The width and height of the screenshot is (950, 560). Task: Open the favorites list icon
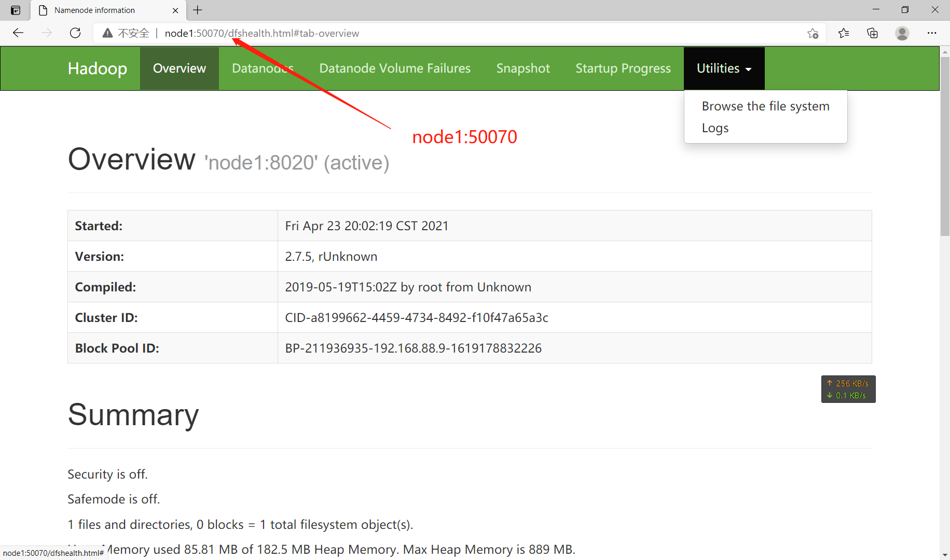pos(844,33)
